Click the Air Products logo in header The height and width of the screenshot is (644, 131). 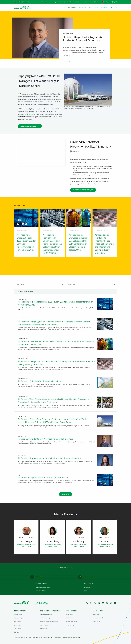click(22, 8)
